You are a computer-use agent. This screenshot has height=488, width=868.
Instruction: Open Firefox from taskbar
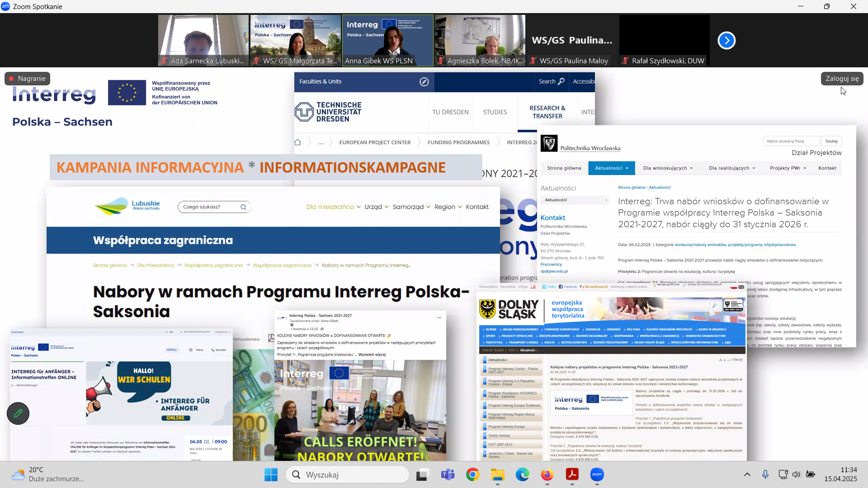547,474
